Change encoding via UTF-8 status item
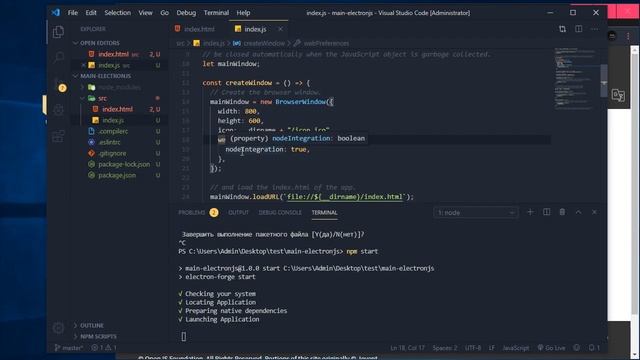This screenshot has height=360, width=640. (473, 348)
